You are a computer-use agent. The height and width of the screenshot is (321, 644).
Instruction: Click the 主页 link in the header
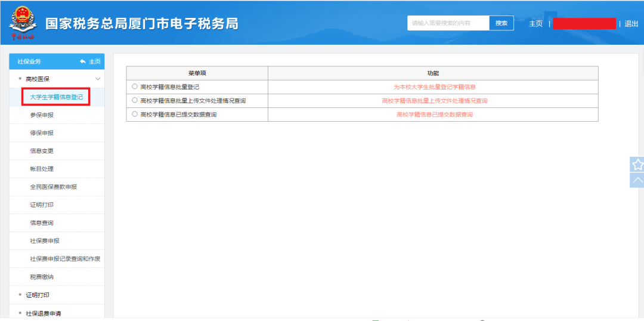tap(535, 24)
